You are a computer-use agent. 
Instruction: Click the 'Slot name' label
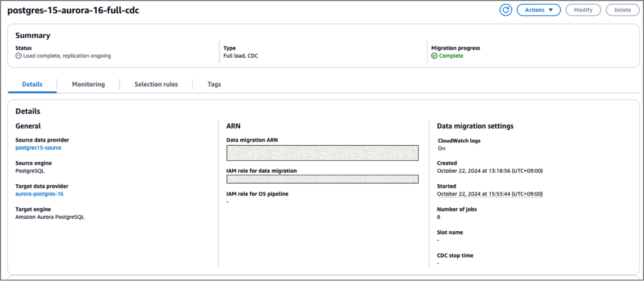coord(450,232)
